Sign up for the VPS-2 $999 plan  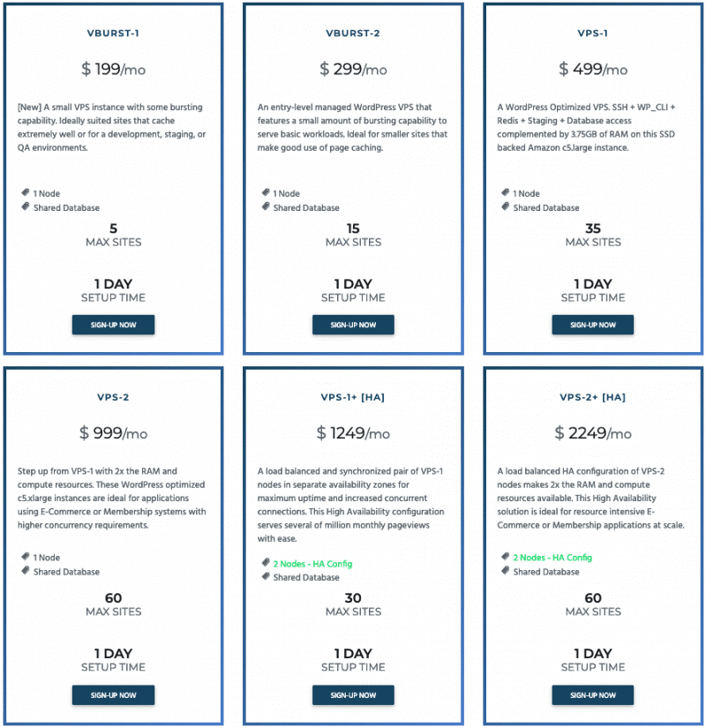pyautogui.click(x=113, y=694)
